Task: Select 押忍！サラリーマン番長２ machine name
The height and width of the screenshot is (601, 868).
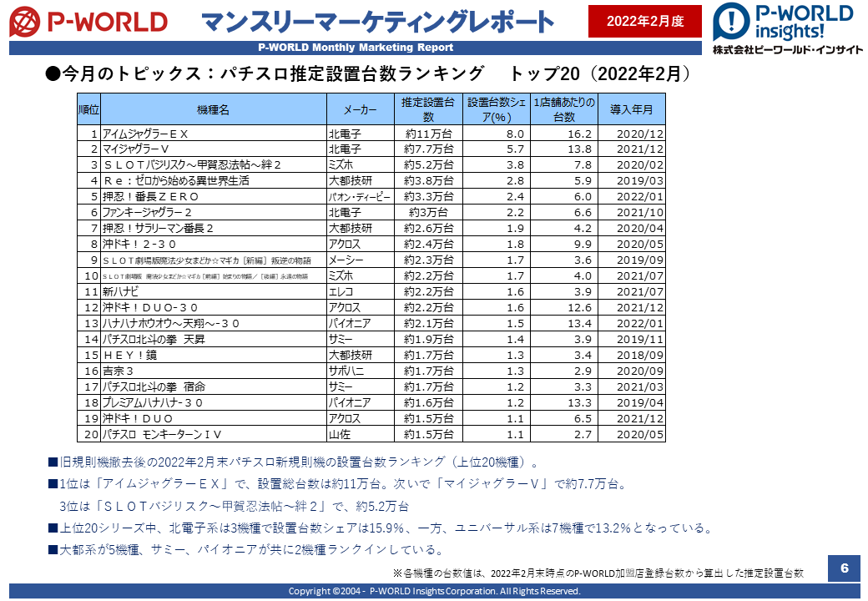Action: (x=158, y=229)
